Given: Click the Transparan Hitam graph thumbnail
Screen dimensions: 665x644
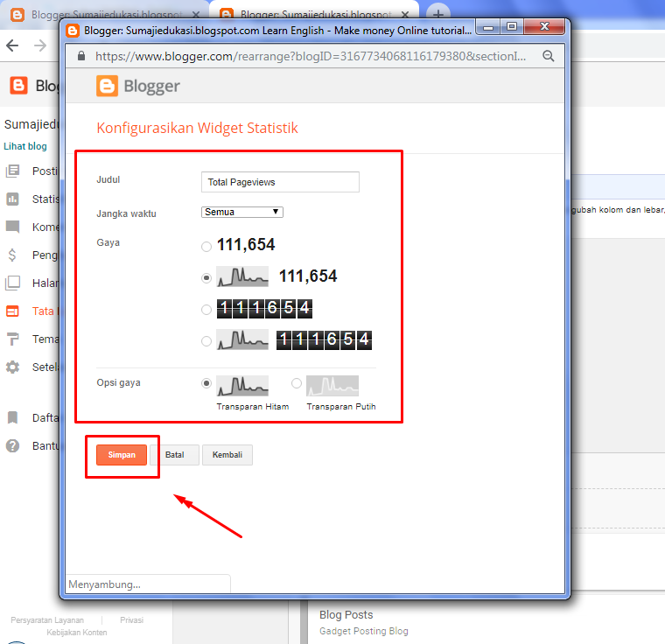Looking at the screenshot, I should pyautogui.click(x=242, y=386).
